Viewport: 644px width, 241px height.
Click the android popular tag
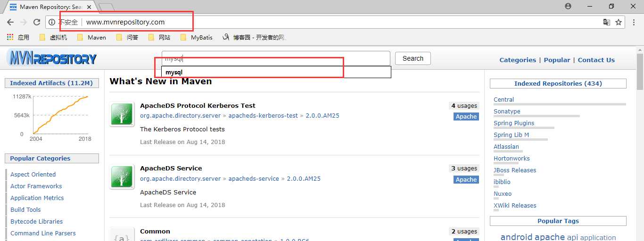(x=516, y=237)
